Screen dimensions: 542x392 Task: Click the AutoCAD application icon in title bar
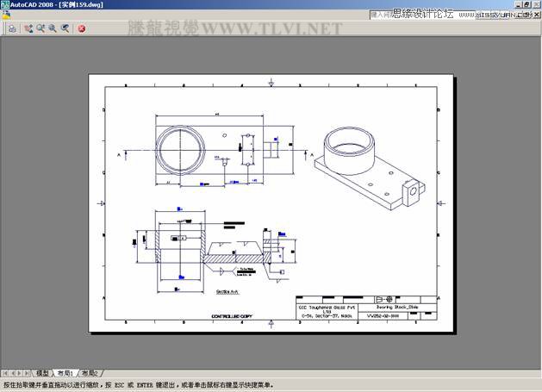pos(5,5)
